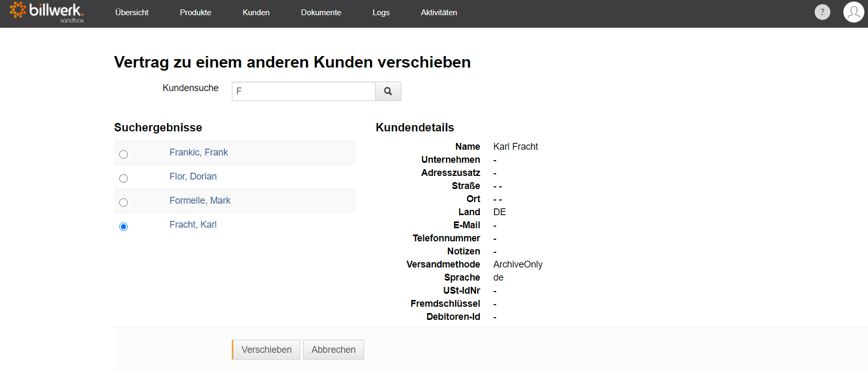Focus the Kundensuche input field

303,91
